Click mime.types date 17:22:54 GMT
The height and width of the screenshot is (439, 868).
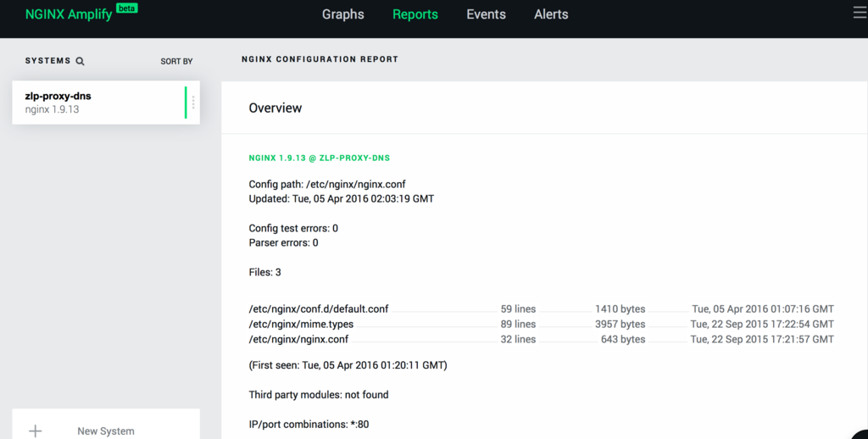click(x=762, y=324)
